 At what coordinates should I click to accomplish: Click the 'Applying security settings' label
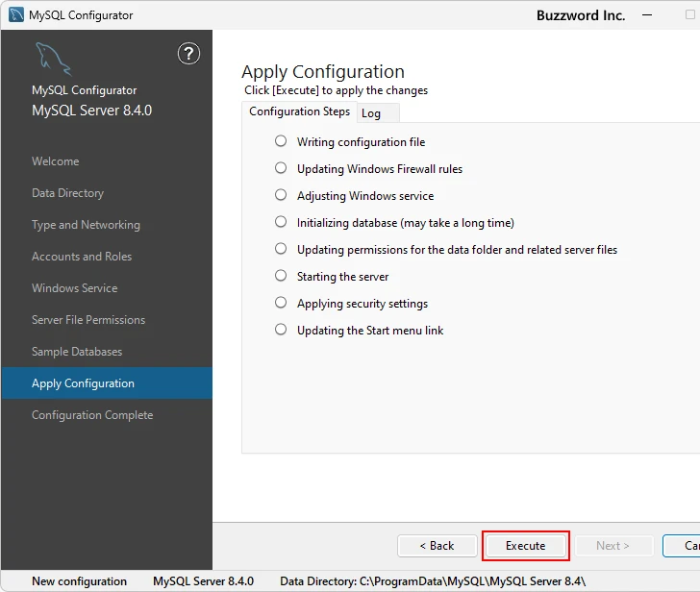point(362,304)
